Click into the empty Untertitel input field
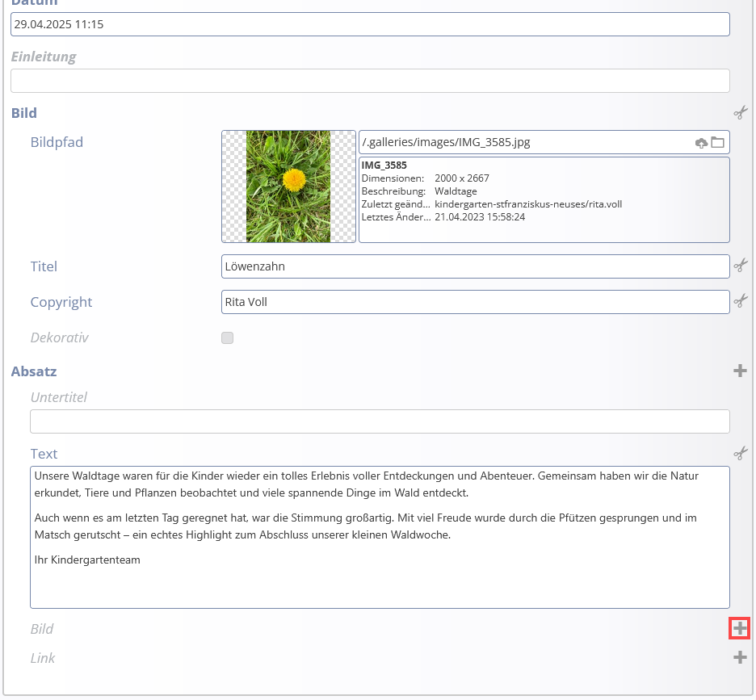Screen dimensions: 756x700 tap(380, 421)
